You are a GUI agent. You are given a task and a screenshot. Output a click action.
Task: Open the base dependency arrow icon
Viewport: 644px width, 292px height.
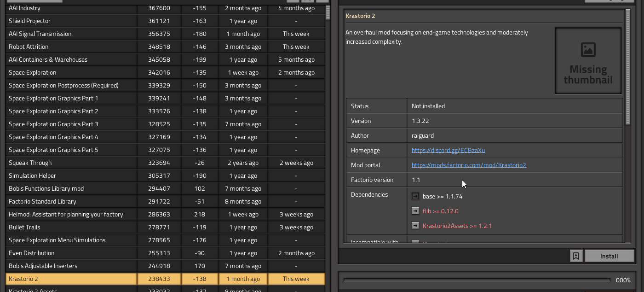(415, 196)
